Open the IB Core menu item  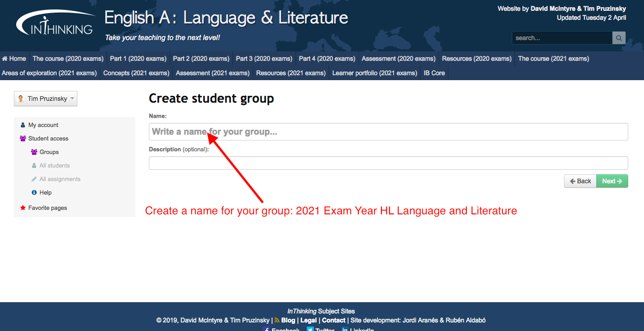[434, 73]
